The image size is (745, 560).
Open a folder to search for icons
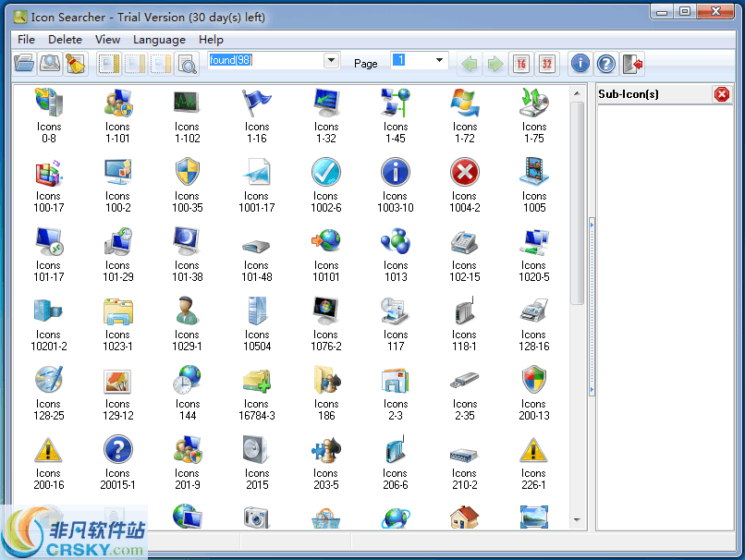click(x=25, y=63)
